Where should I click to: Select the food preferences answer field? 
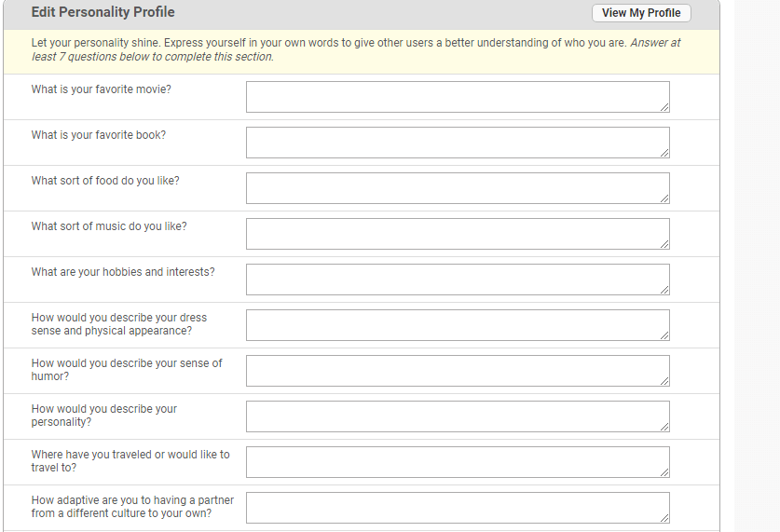(x=457, y=188)
